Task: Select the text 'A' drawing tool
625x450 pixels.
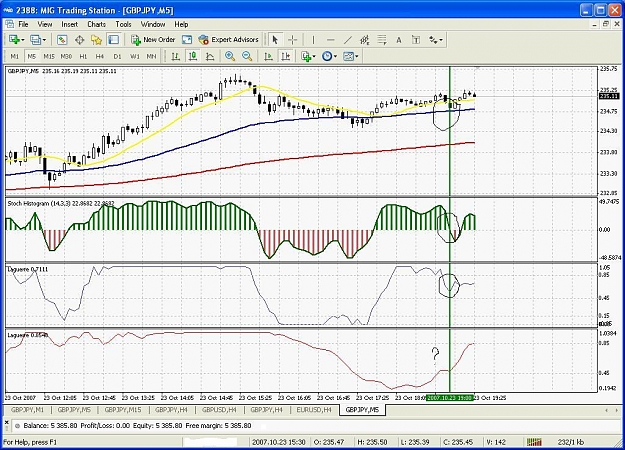Action: pos(399,39)
